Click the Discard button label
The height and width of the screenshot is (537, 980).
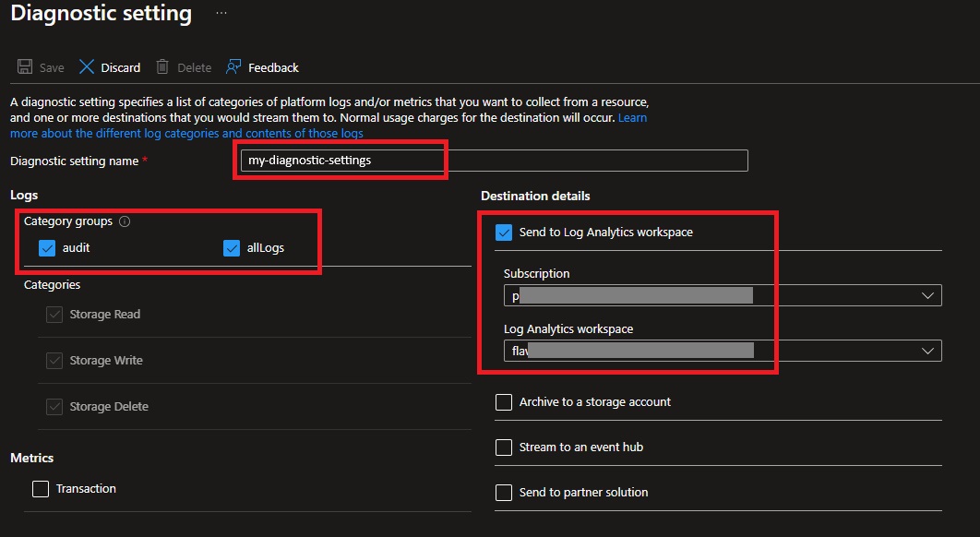point(121,67)
